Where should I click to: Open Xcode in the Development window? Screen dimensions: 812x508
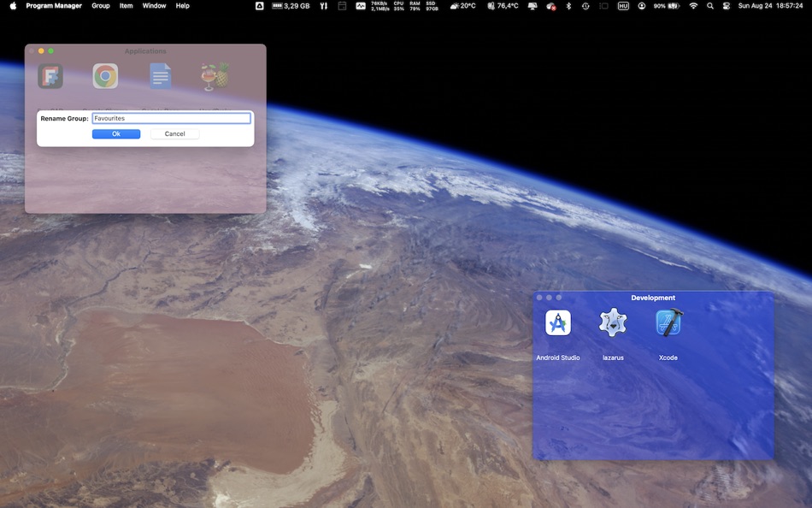point(668,322)
